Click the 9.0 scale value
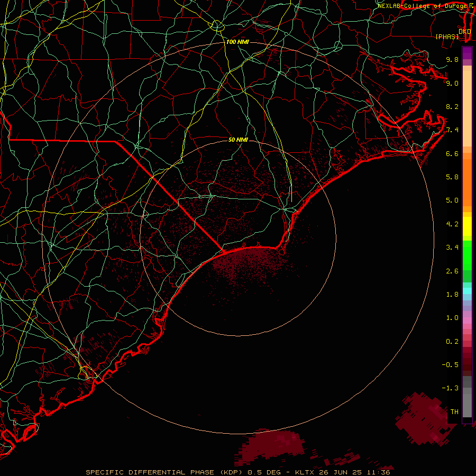The height and width of the screenshot is (476, 476). click(x=452, y=83)
